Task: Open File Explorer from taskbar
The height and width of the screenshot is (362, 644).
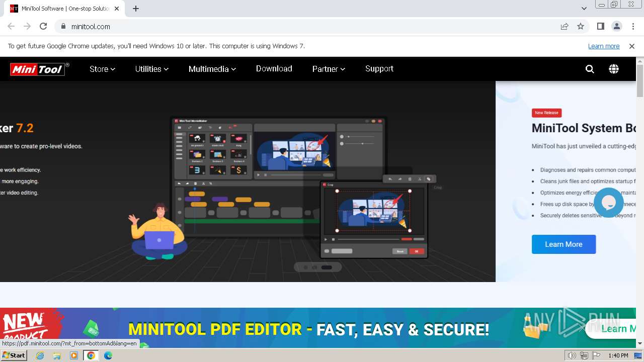Action: [x=57, y=355]
